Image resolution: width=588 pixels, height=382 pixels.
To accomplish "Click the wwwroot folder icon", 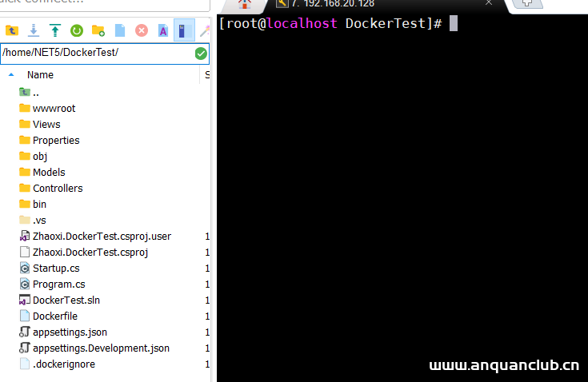I will [25, 108].
